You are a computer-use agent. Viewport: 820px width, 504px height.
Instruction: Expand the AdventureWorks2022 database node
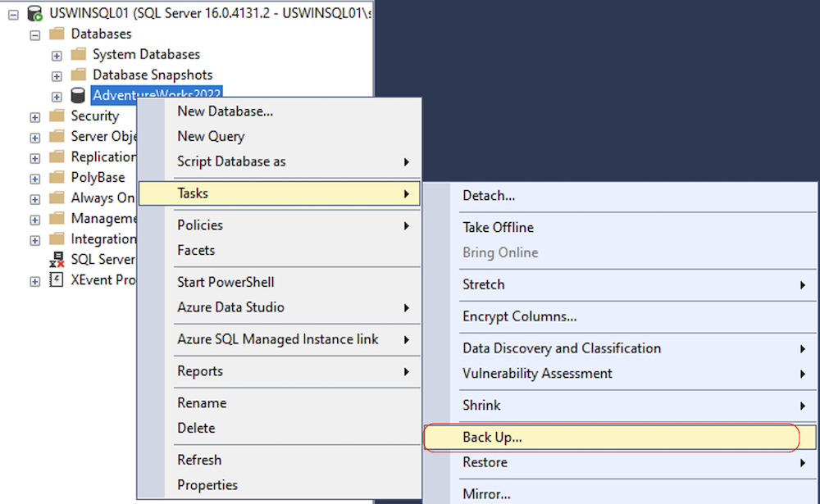[x=57, y=96]
